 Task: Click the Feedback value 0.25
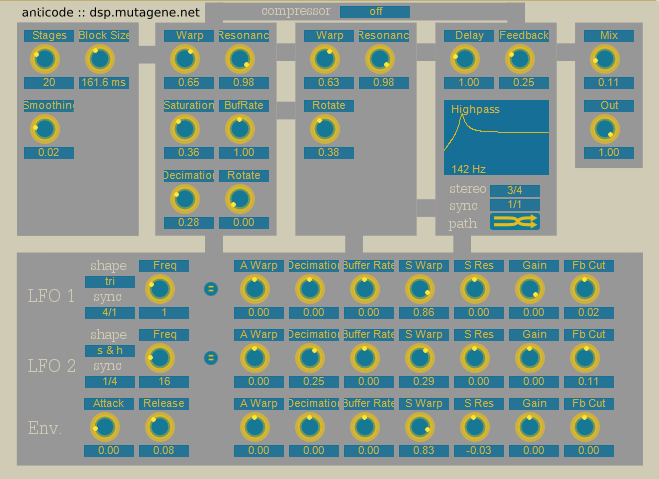[524, 83]
